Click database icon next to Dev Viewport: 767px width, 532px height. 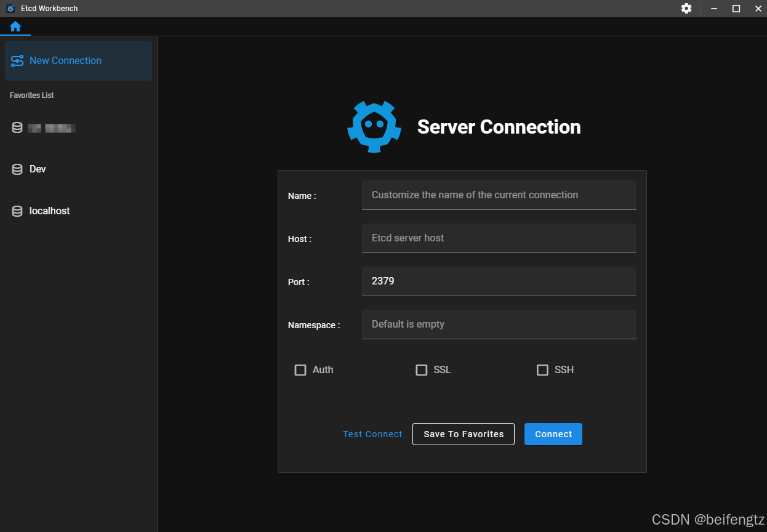17,169
